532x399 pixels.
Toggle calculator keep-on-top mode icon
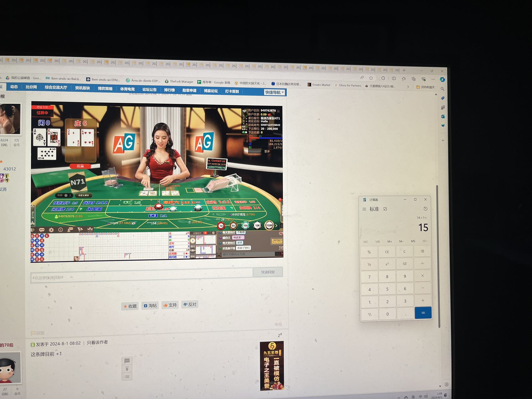pos(385,209)
